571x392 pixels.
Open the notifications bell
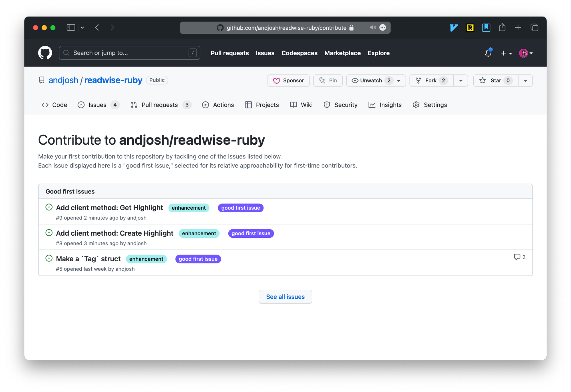488,53
